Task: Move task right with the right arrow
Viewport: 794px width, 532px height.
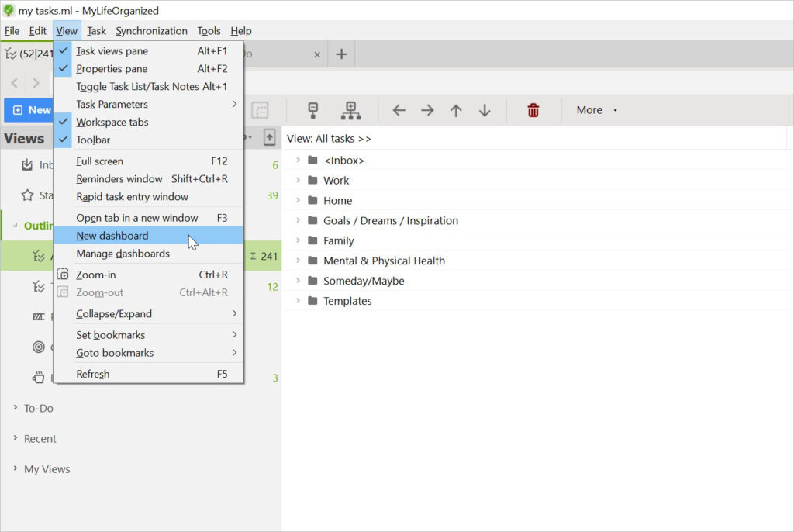Action: point(427,110)
